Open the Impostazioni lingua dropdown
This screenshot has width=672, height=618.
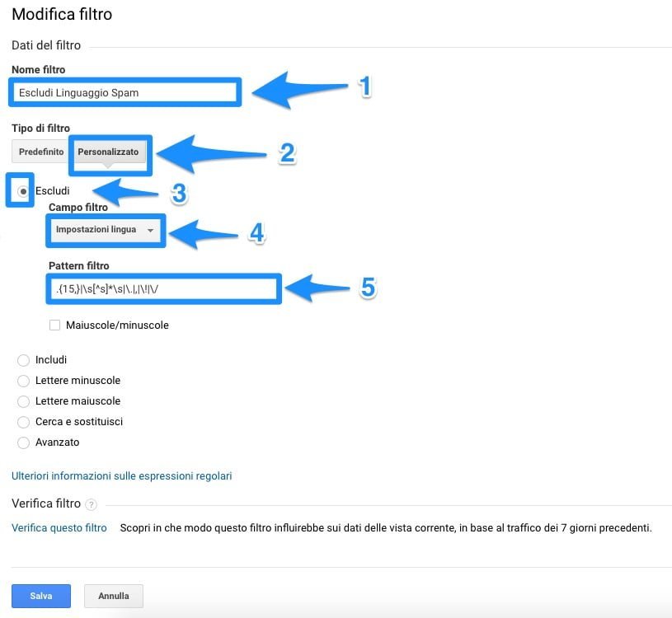105,230
